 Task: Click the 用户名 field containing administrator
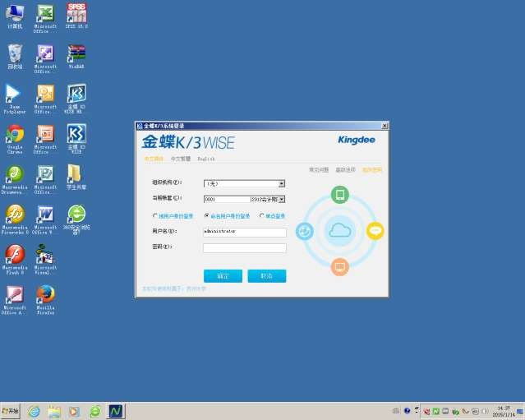point(245,232)
